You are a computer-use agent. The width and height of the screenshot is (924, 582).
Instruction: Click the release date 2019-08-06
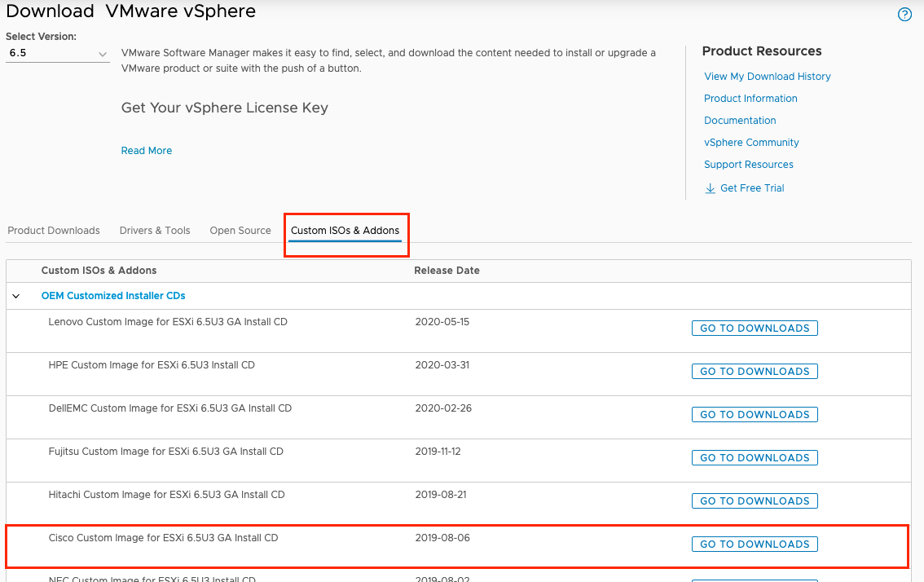(442, 538)
